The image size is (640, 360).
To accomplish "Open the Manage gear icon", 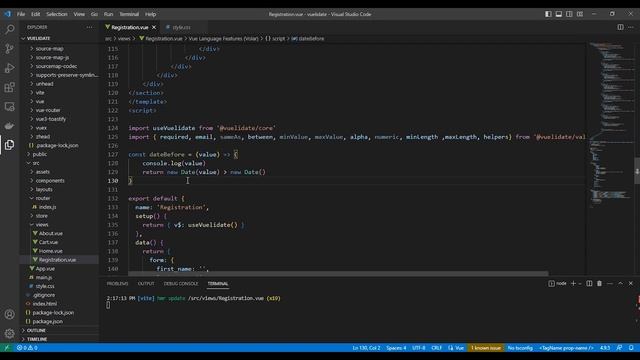I will click(9, 333).
